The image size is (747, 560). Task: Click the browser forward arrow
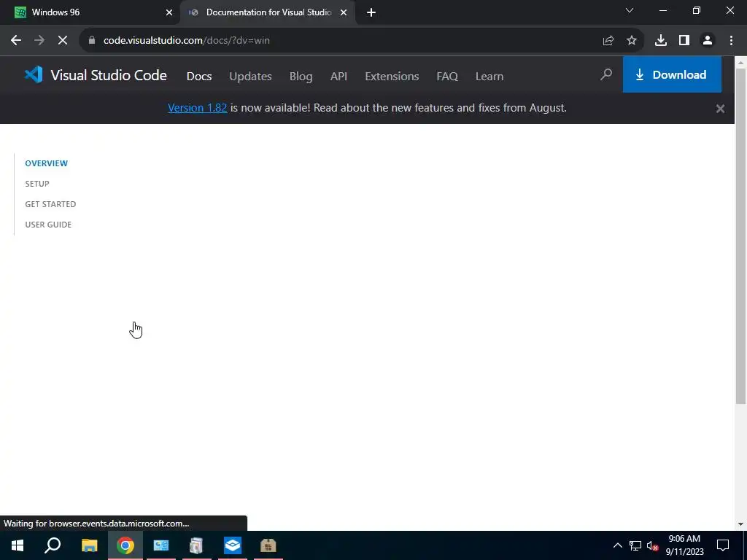click(x=39, y=41)
